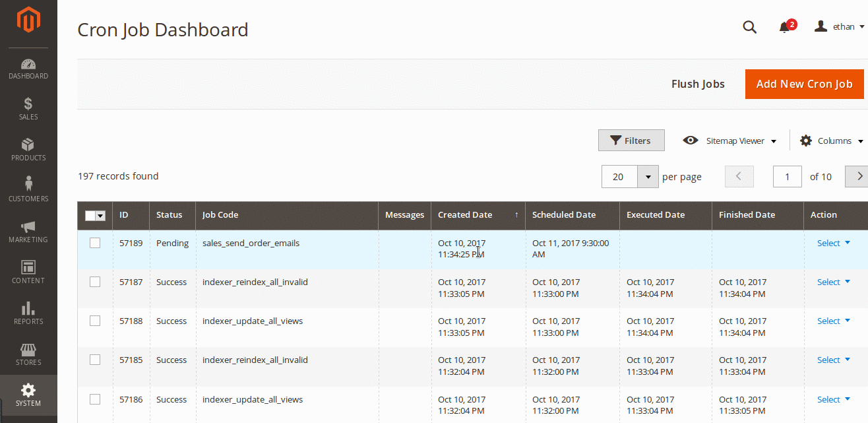Screen dimensions: 868x423
Task: Sort by the Job Code column header
Action: point(287,215)
